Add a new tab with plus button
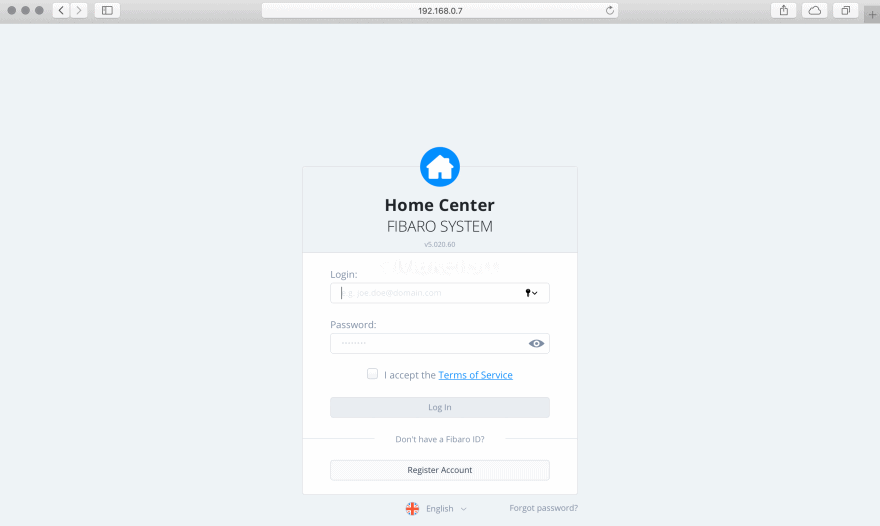 [x=872, y=15]
